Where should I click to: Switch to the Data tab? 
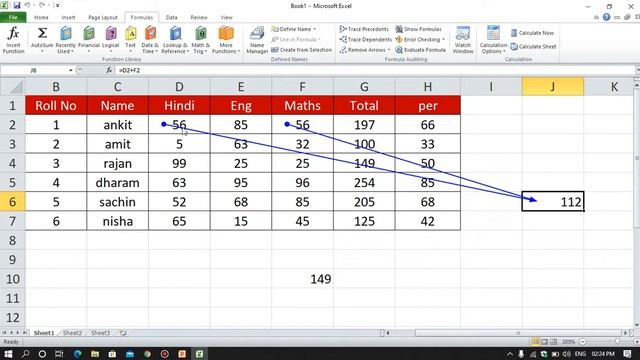(171, 18)
